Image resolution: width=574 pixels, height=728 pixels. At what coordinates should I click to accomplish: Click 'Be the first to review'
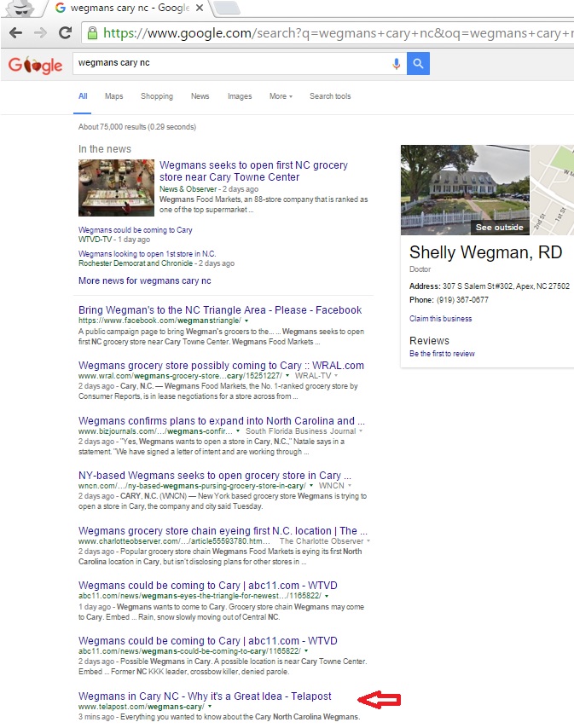click(442, 354)
